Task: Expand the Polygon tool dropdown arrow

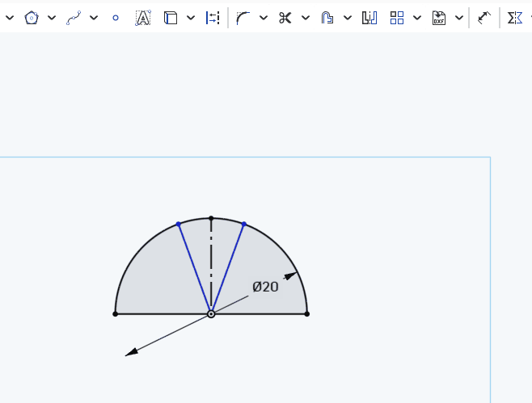Action: click(x=52, y=18)
